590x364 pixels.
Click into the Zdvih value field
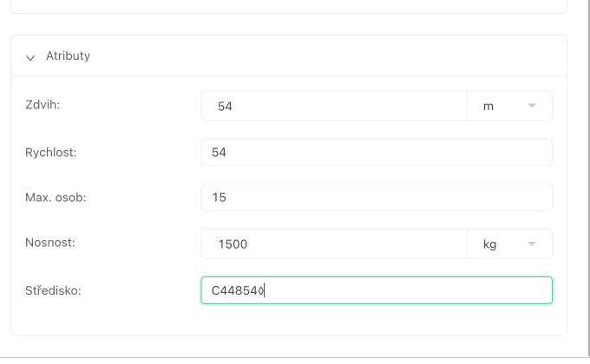click(334, 106)
